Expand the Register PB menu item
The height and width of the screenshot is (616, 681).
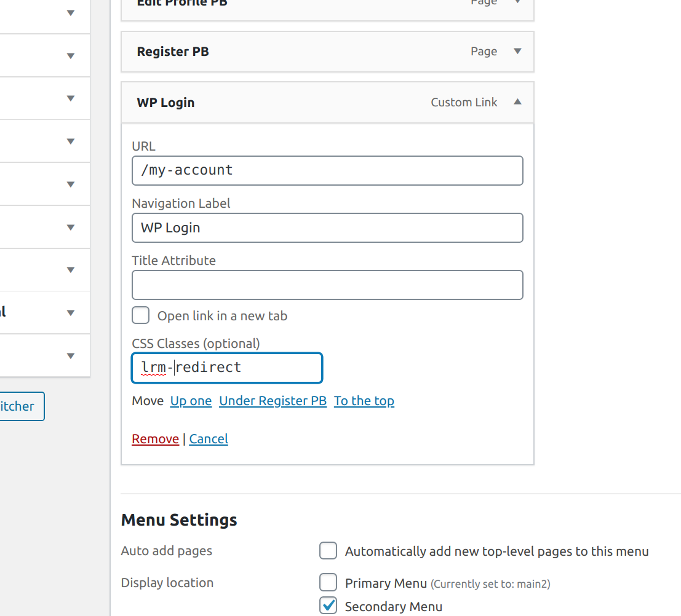click(x=517, y=52)
